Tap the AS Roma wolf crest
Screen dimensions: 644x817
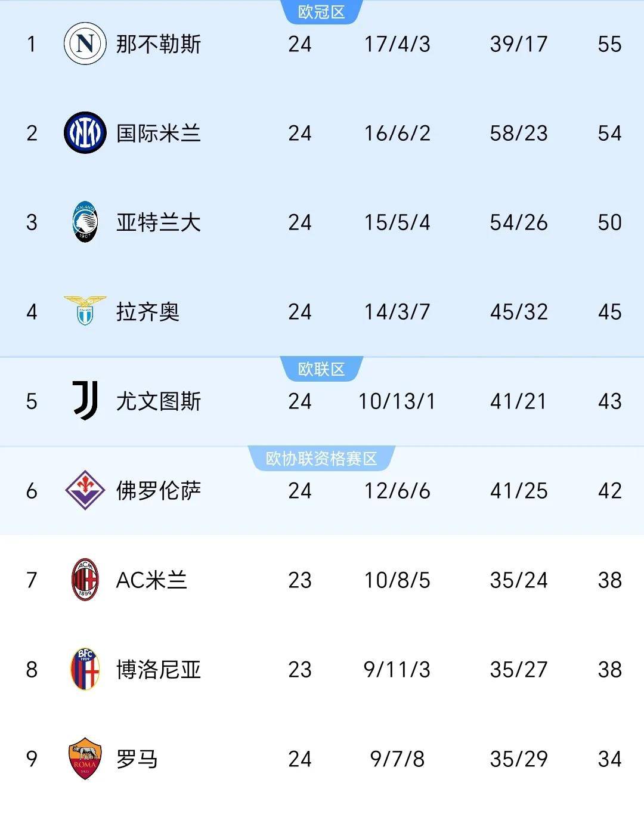point(85,759)
